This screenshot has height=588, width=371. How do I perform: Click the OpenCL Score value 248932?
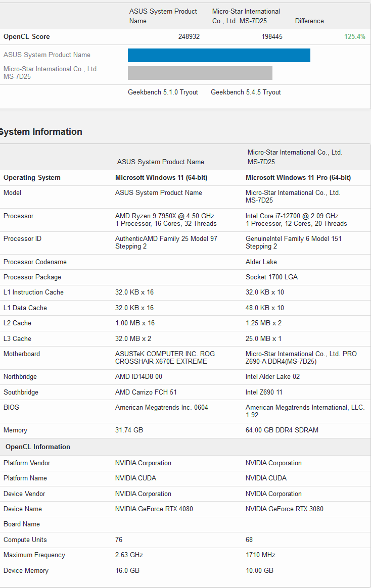point(189,36)
